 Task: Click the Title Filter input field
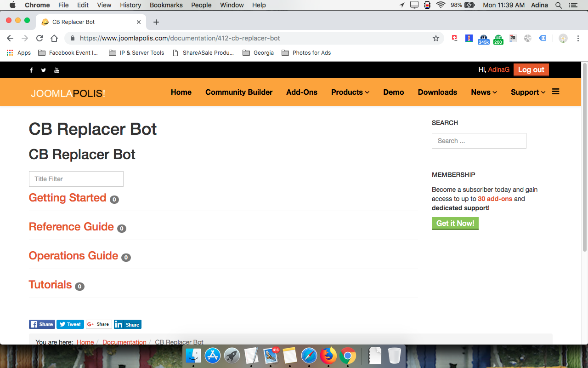point(76,179)
